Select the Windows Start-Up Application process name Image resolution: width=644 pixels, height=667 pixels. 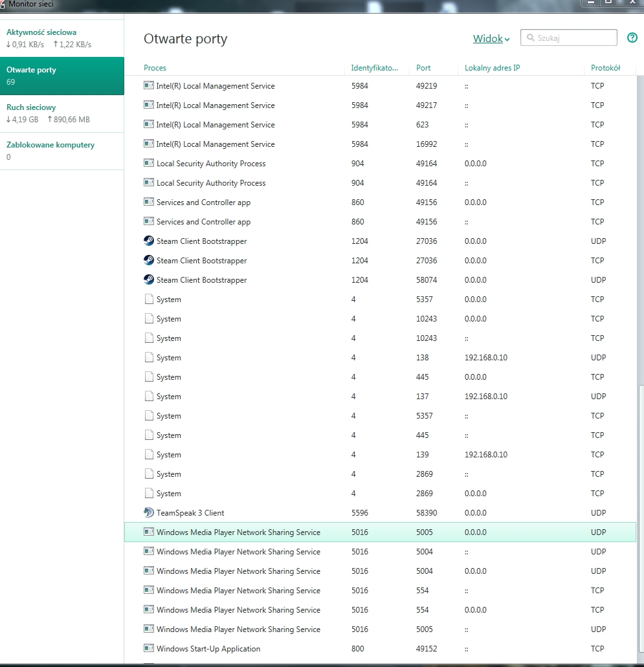click(x=208, y=648)
